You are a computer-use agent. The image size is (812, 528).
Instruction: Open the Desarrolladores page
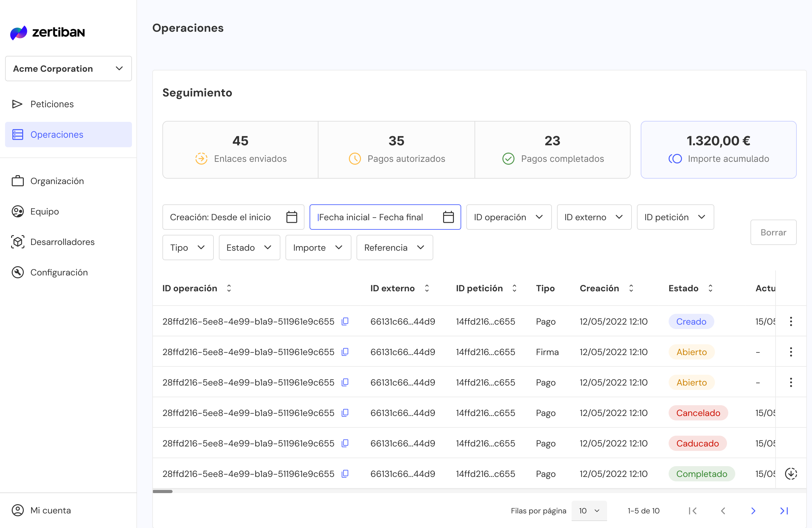[68, 242]
